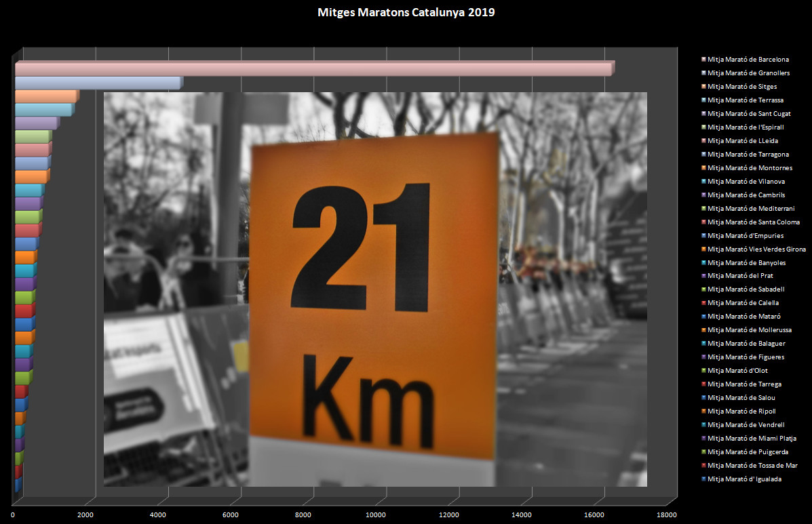Select the Mitja Marató de Figueres legend entry

coord(746,357)
